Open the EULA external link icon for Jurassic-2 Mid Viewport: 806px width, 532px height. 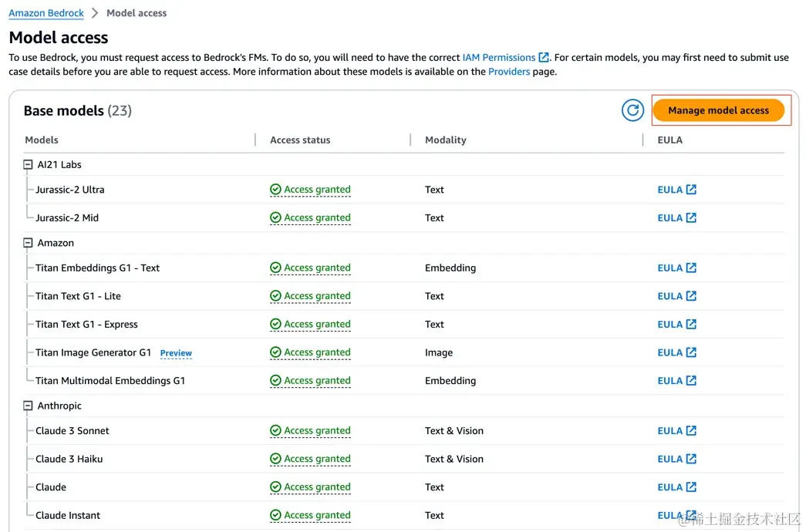pyautogui.click(x=691, y=218)
